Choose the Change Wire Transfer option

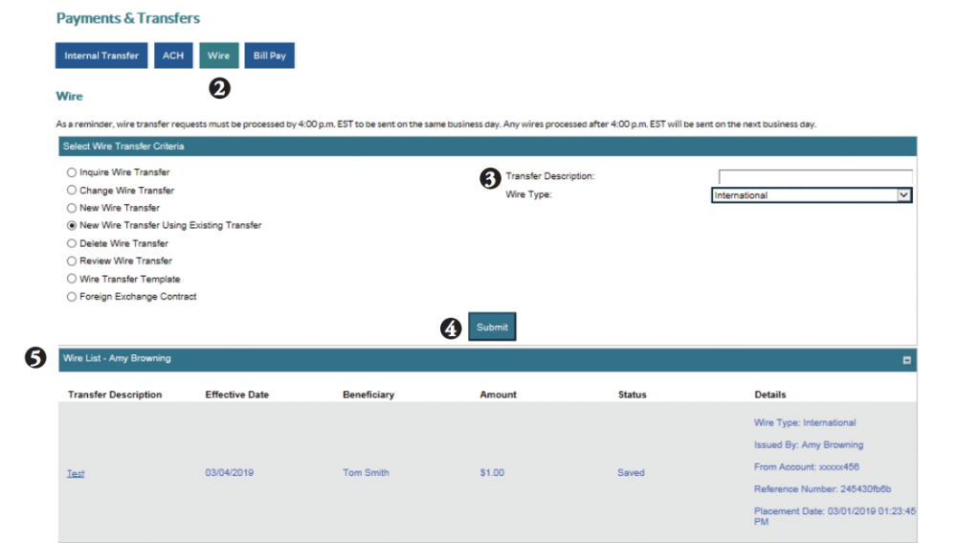(x=71, y=191)
